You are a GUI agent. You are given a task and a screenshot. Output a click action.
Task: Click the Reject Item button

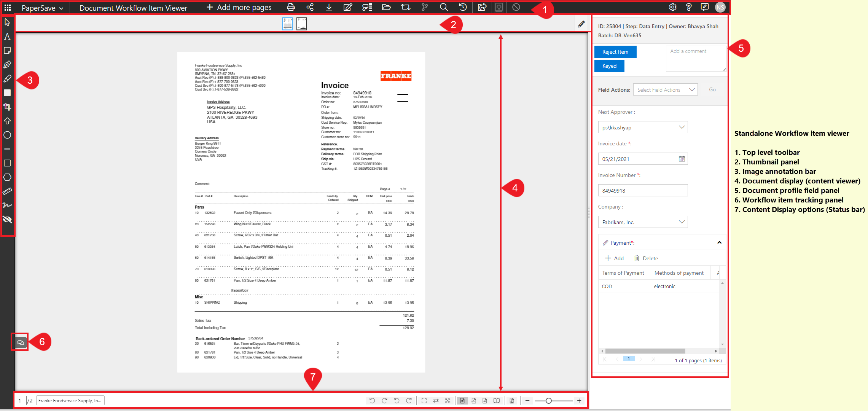(x=615, y=52)
